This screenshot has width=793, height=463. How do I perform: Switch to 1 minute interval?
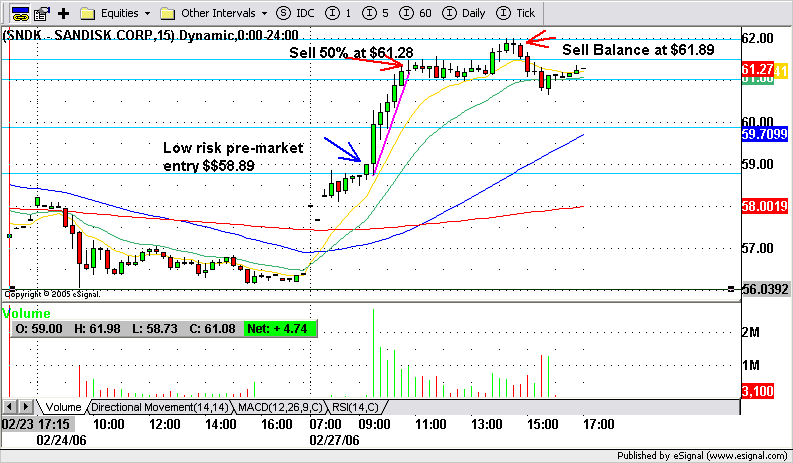[338, 13]
